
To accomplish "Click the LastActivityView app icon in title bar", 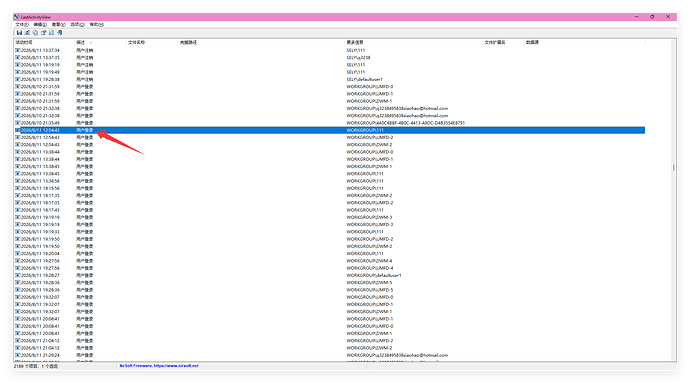I will tap(17, 17).
